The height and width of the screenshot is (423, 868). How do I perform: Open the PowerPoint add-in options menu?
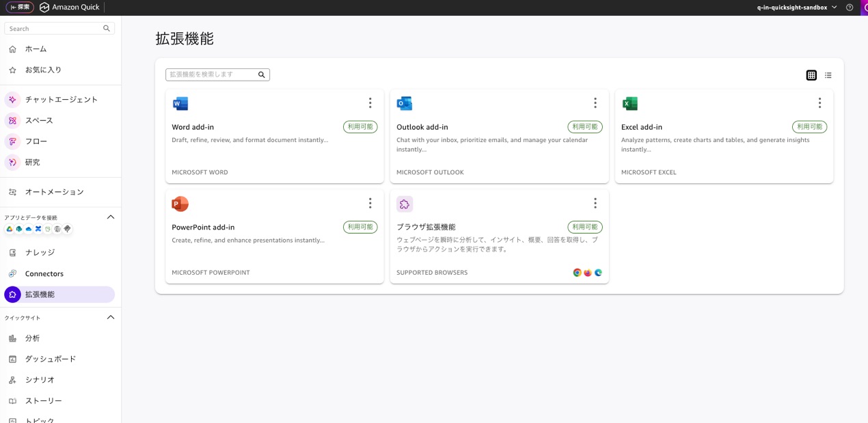[x=370, y=203]
